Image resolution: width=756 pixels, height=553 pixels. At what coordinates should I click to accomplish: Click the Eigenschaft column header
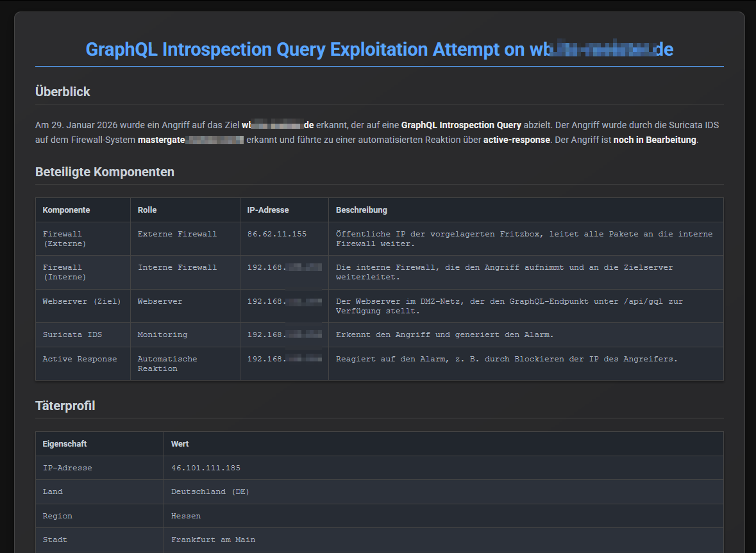(64, 443)
